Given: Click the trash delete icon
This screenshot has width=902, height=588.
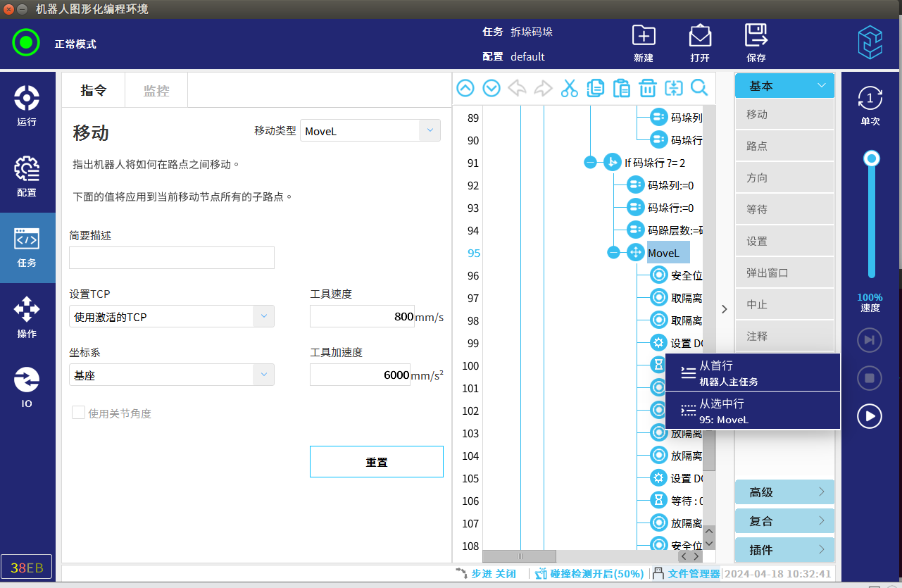Looking at the screenshot, I should [x=647, y=88].
